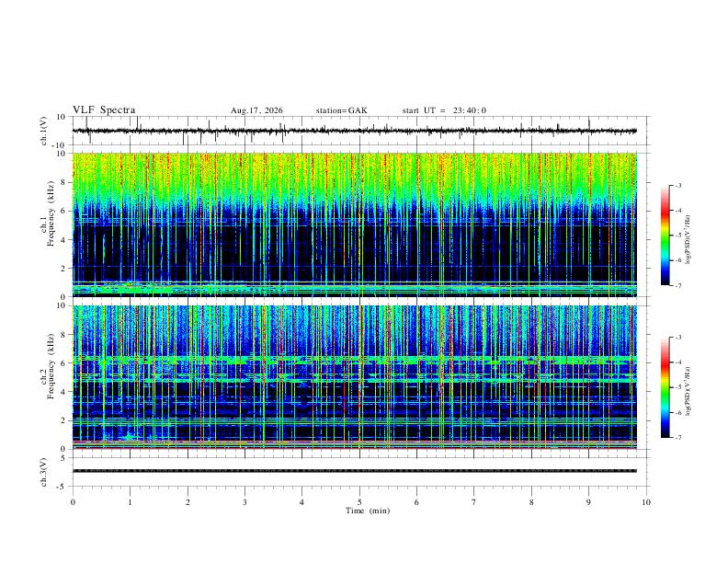Viewport: 728px width, 563px height.
Task: Click the station=GAK label
Action: click(x=342, y=110)
